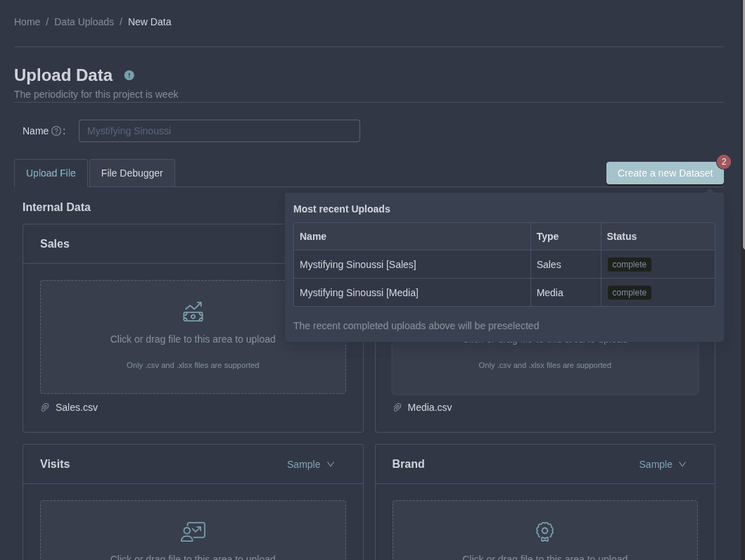Click the complete status tag for Media
The width and height of the screenshot is (745, 560).
click(629, 293)
